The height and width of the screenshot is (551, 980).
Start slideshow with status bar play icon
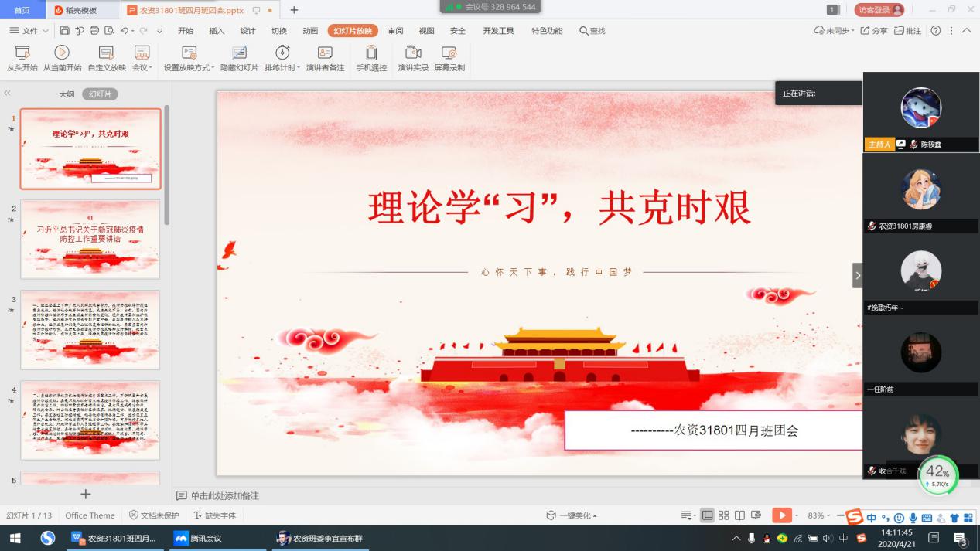782,513
